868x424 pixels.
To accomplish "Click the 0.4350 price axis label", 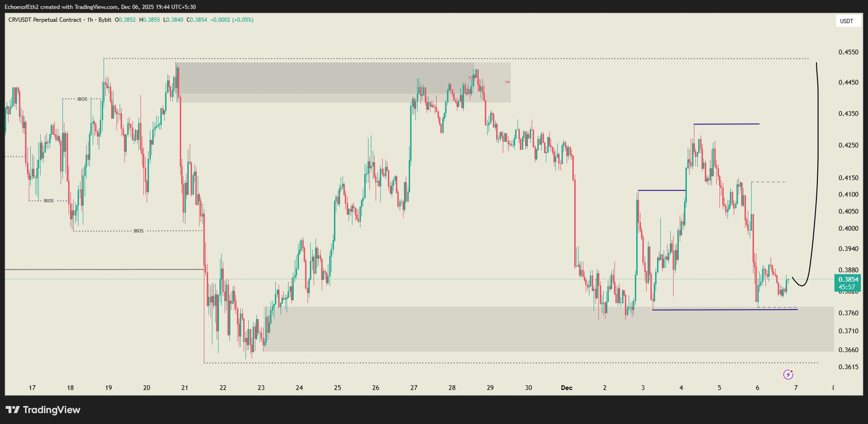I will tap(848, 113).
